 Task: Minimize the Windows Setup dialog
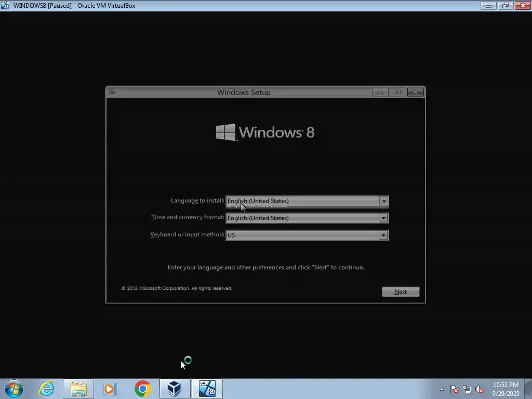(x=380, y=92)
